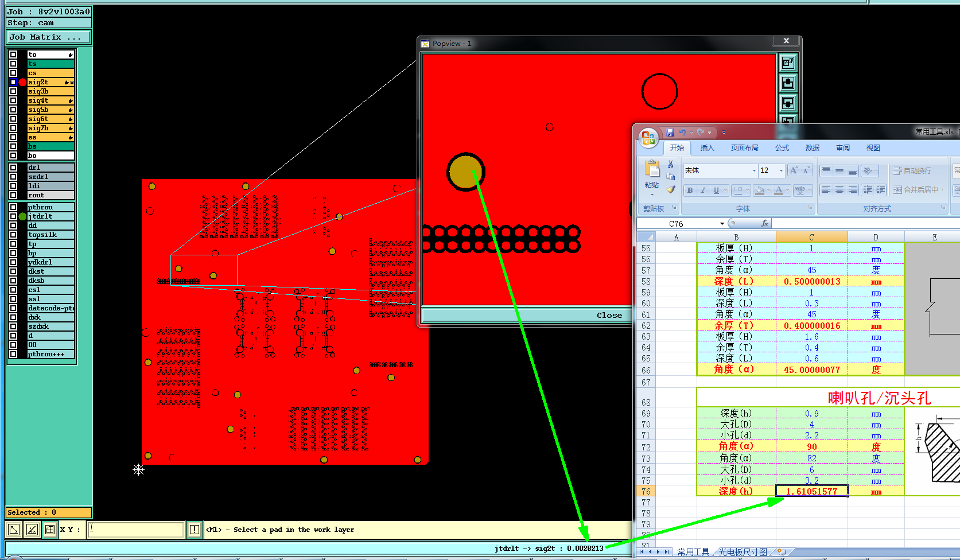Screen dimensions: 960x560
Task: Toggle the checkbox for layer drl
Action: click(13, 168)
